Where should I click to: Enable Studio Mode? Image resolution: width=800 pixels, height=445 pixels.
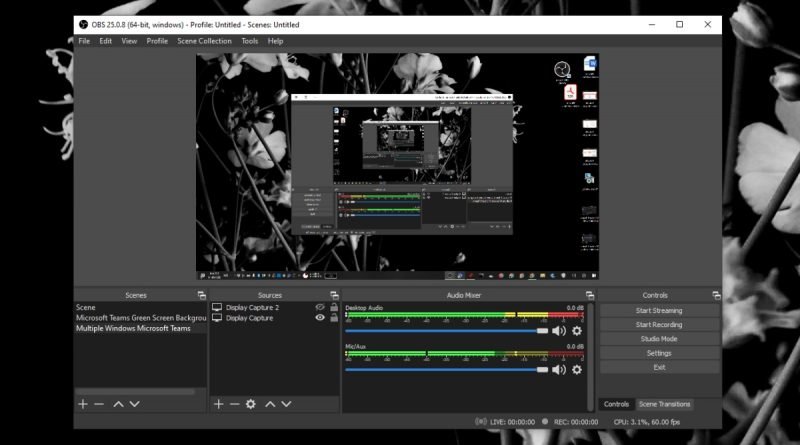[659, 339]
